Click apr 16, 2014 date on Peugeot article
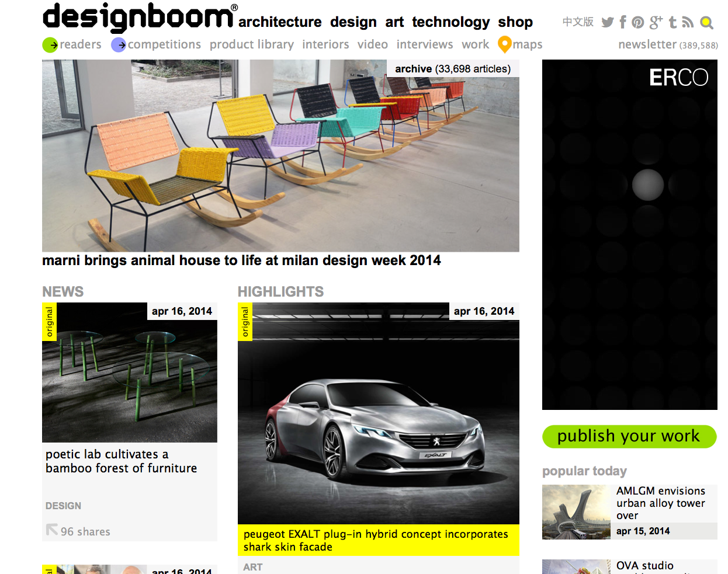The height and width of the screenshot is (574, 728). pyautogui.click(x=484, y=311)
